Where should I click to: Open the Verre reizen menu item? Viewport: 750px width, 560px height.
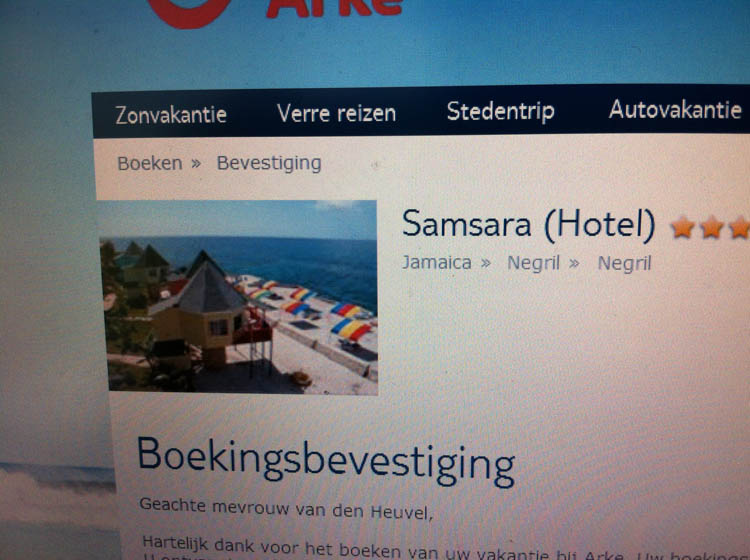click(336, 114)
